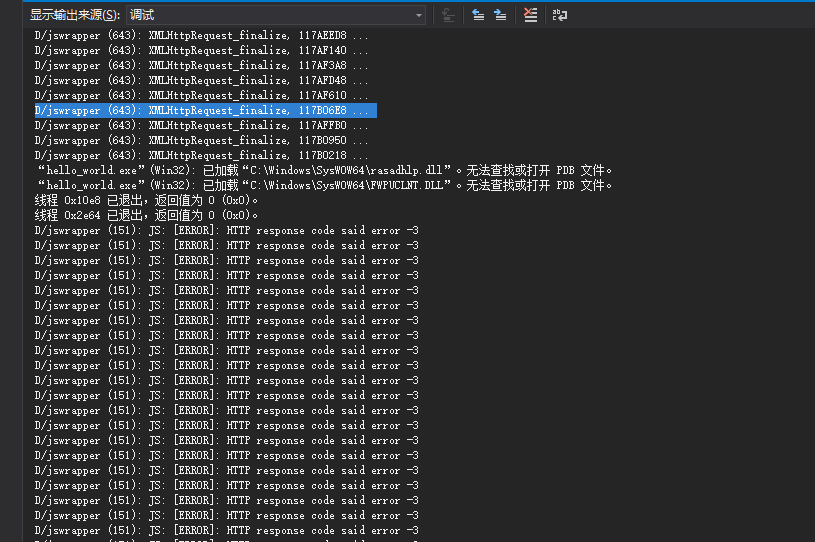Select log line ending 117AFD48

(201, 81)
